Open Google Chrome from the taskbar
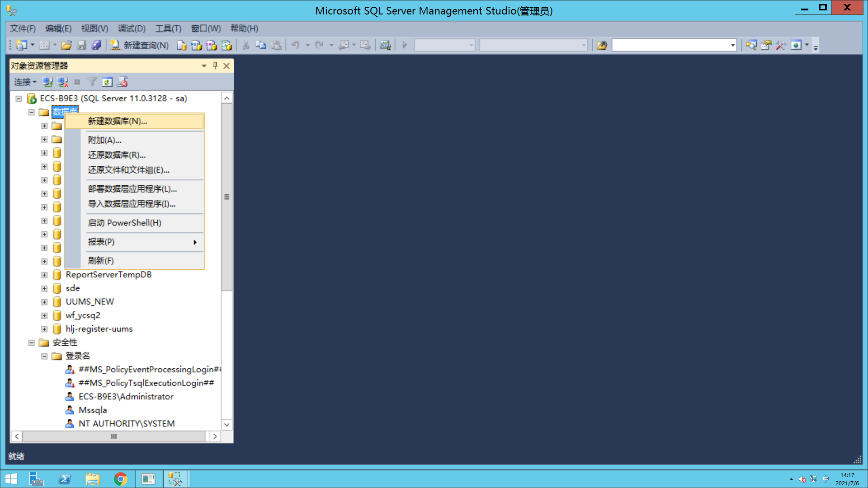Screen dimensions: 868x488 coord(121,479)
